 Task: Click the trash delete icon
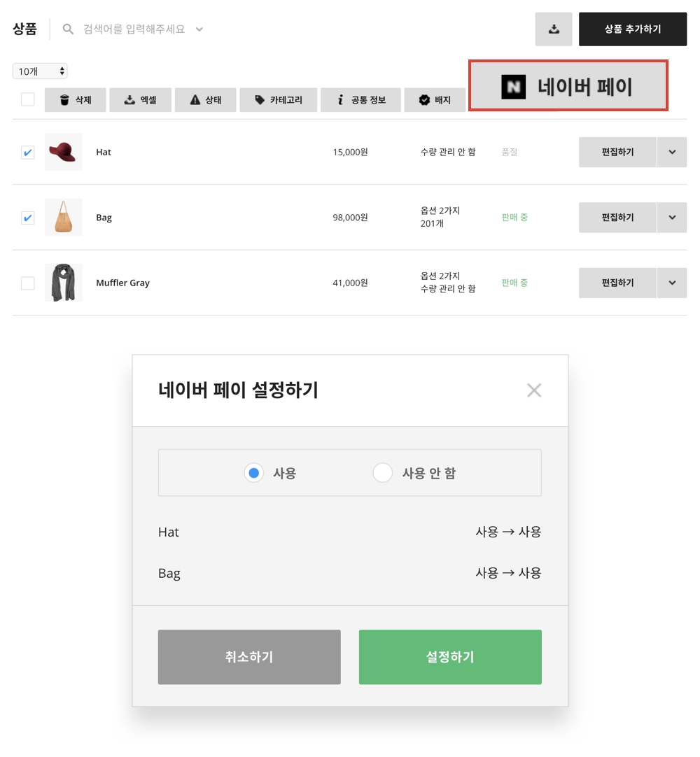click(64, 100)
